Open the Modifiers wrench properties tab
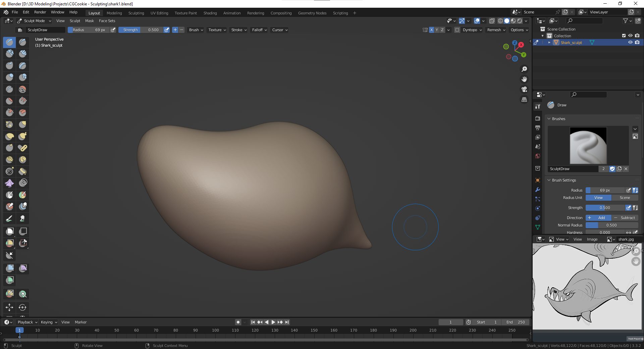This screenshot has width=644, height=349. [538, 190]
